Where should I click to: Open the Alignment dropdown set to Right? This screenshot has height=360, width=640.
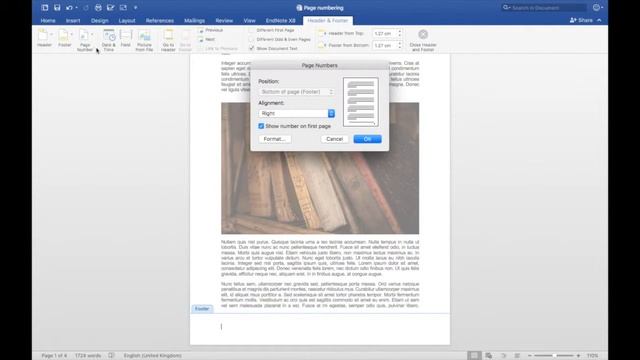pyautogui.click(x=297, y=113)
